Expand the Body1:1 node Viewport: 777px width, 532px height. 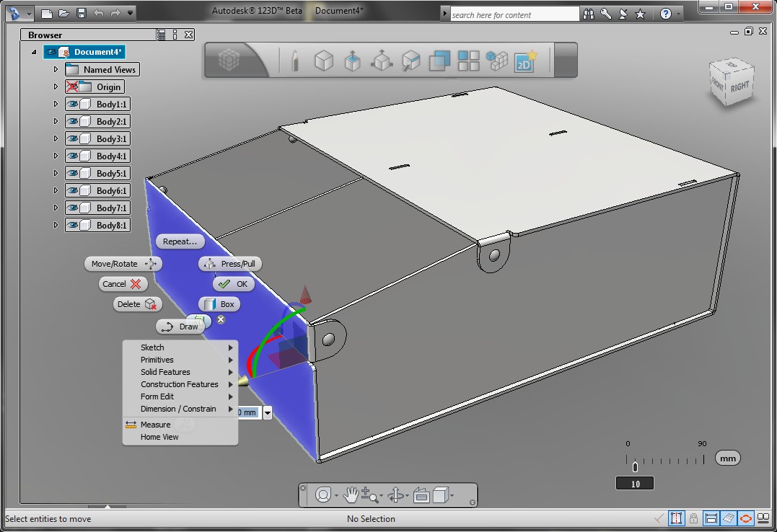point(56,104)
